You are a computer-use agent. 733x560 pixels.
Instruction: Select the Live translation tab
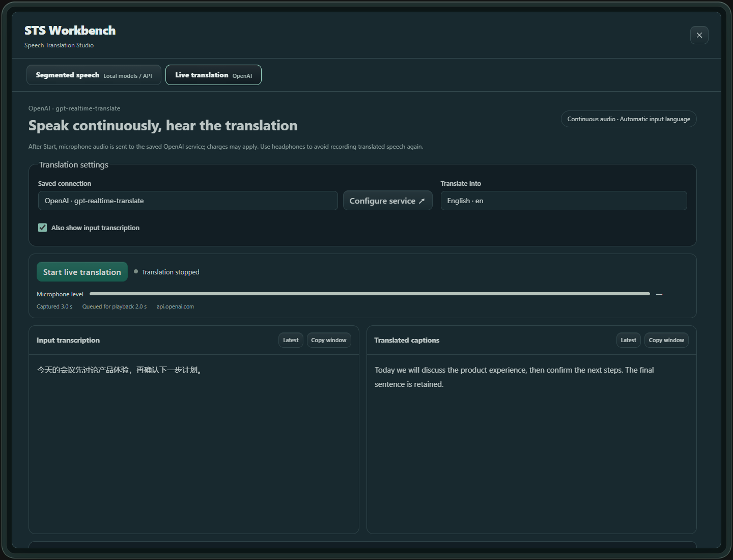[213, 75]
